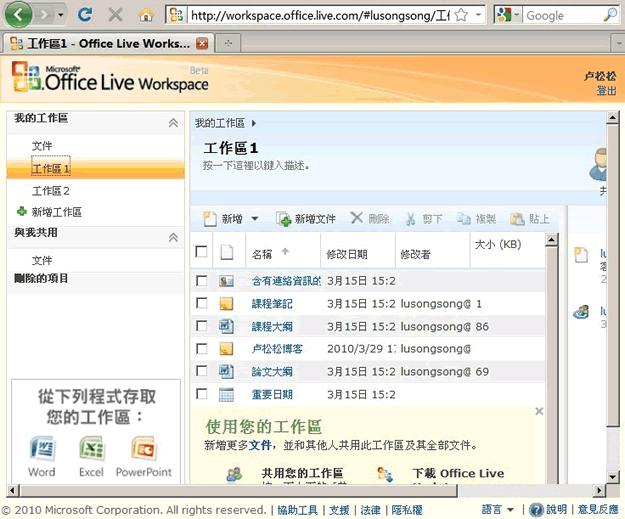Image resolution: width=625 pixels, height=519 pixels.
Task: Open the 論文大綱 document link
Action: 272,372
